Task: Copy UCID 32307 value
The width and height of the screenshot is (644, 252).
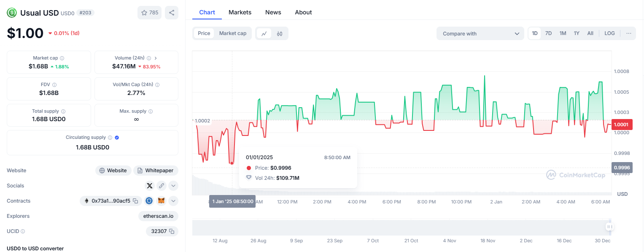Action: [172, 231]
